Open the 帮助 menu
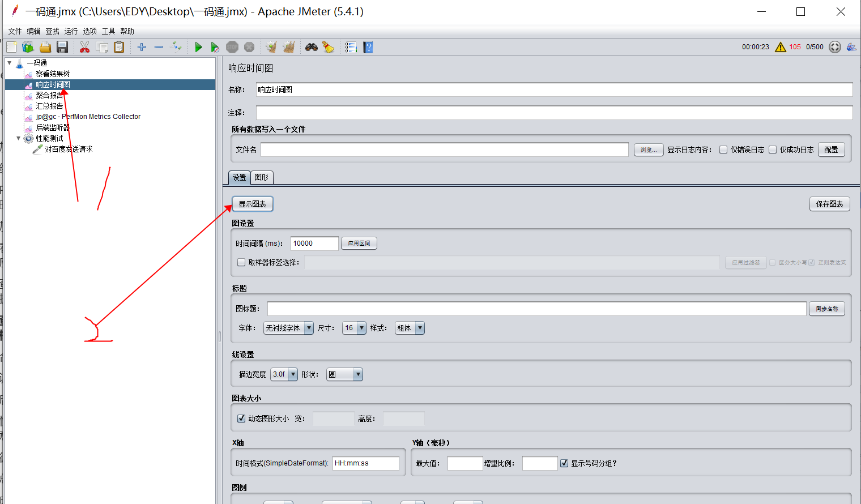This screenshot has height=504, width=861. [127, 31]
